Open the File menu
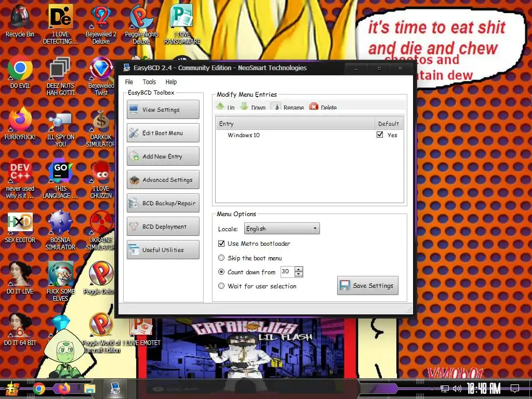This screenshot has height=399, width=532. click(129, 82)
